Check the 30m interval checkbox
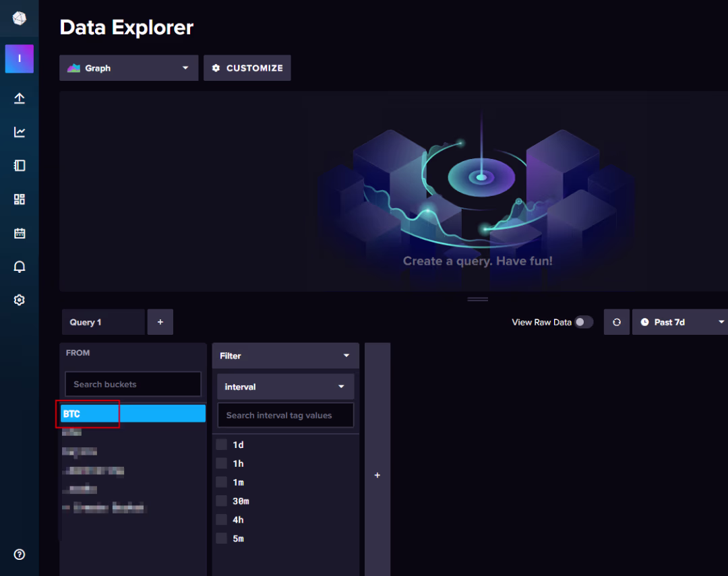Screen dimensions: 728x576 [222, 501]
